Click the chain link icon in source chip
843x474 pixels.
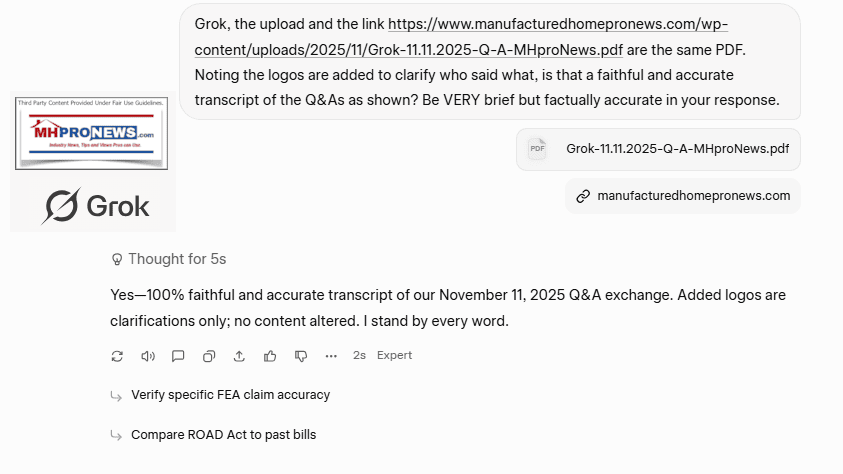click(x=583, y=196)
